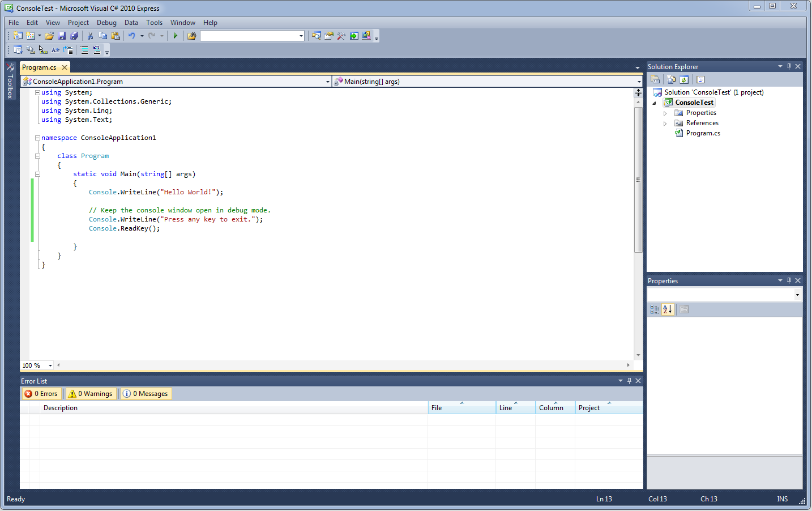Click Show All Files icon in Solution Explorer
This screenshot has height=511, width=812.
tap(671, 80)
